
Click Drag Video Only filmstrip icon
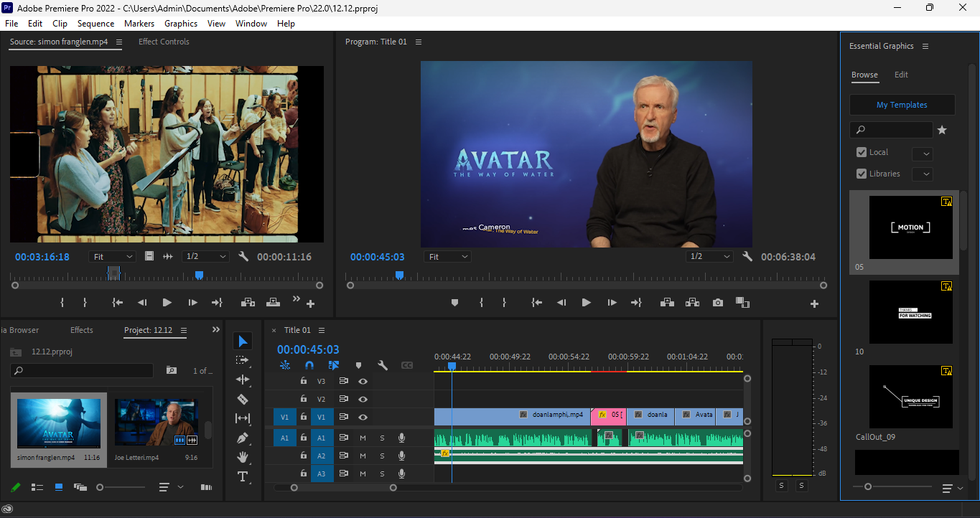(149, 256)
